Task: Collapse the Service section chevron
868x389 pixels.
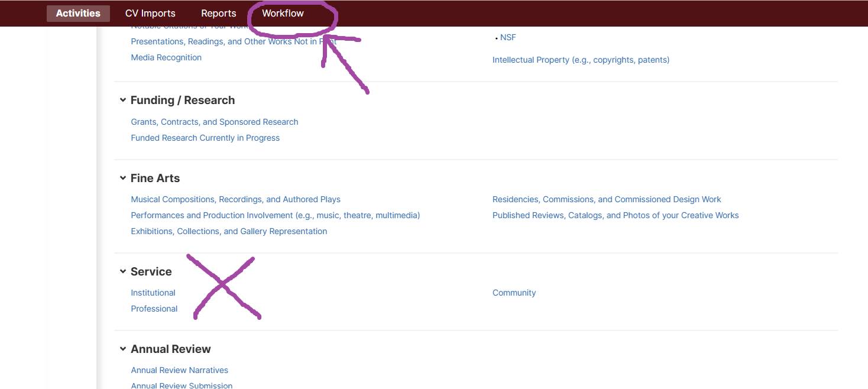Action: click(123, 271)
